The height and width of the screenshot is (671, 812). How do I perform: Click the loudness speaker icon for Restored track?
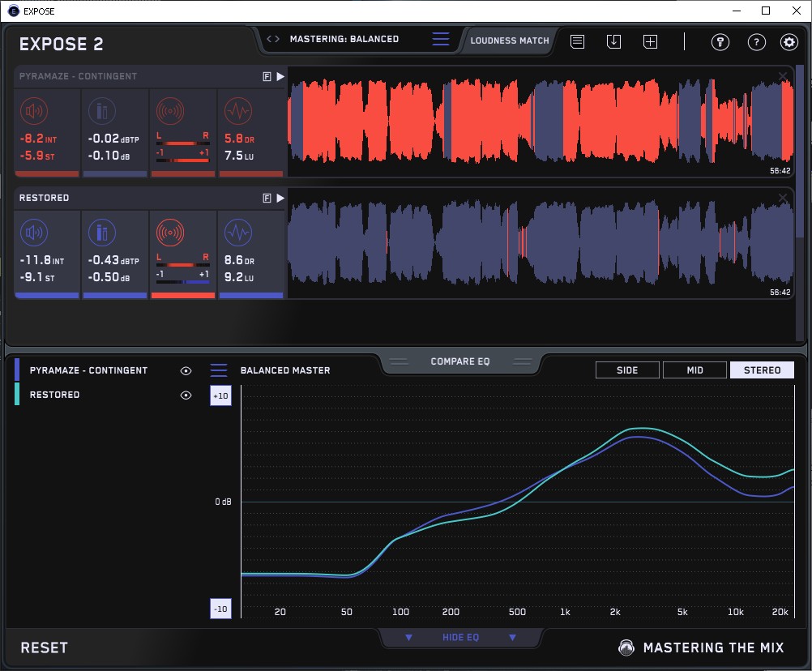33,233
